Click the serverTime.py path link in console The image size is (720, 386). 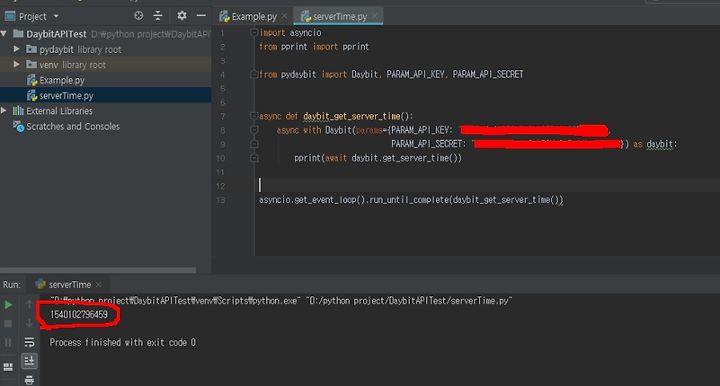409,301
